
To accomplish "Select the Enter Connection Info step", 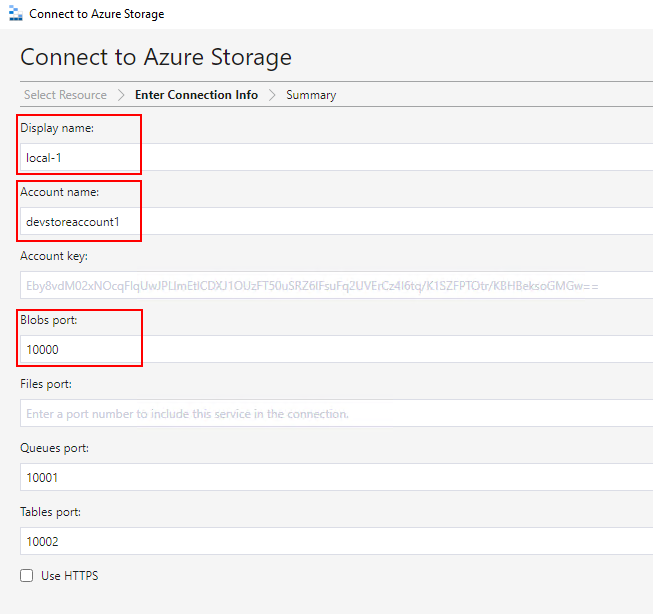I will tap(196, 95).
